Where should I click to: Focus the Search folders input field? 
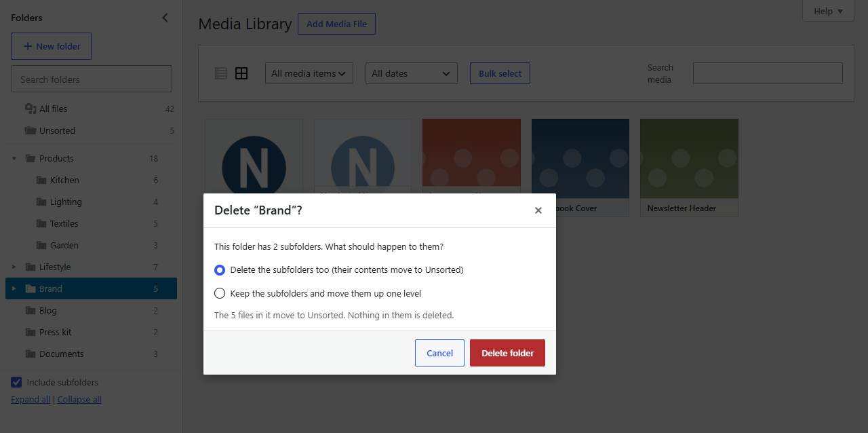pyautogui.click(x=92, y=79)
